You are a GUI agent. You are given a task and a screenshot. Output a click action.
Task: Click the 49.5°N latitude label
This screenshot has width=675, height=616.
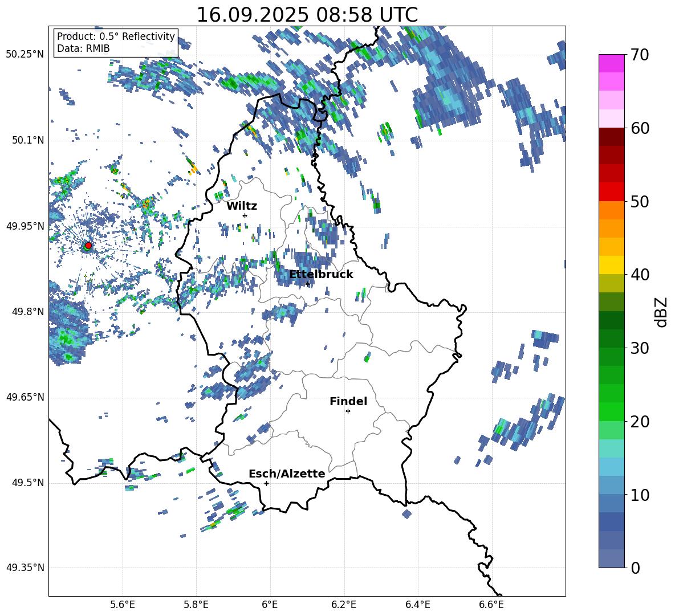tap(27, 483)
